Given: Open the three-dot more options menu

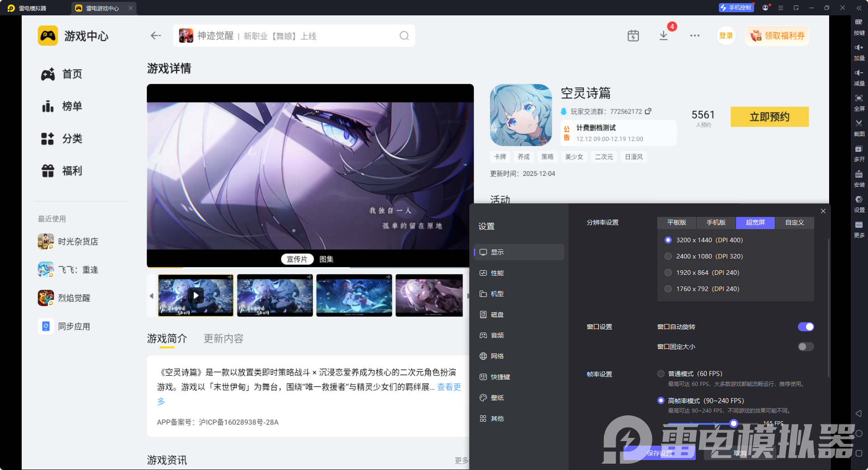Looking at the screenshot, I should point(695,35).
